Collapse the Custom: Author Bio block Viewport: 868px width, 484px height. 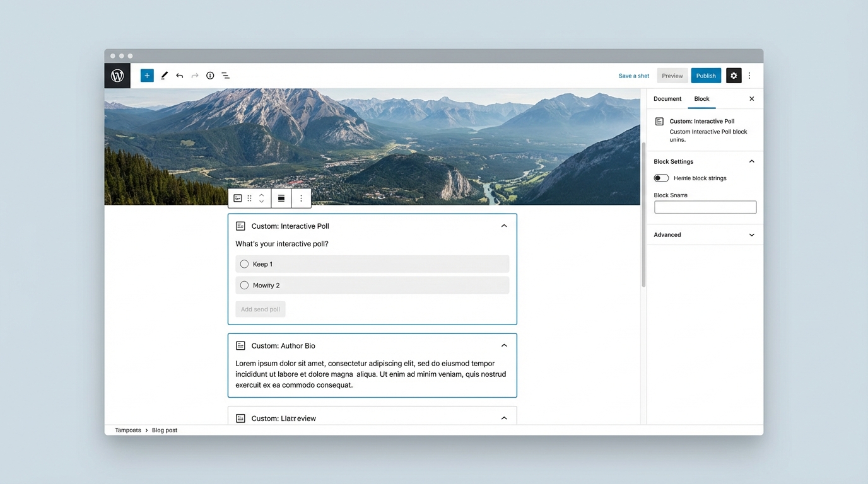(503, 345)
